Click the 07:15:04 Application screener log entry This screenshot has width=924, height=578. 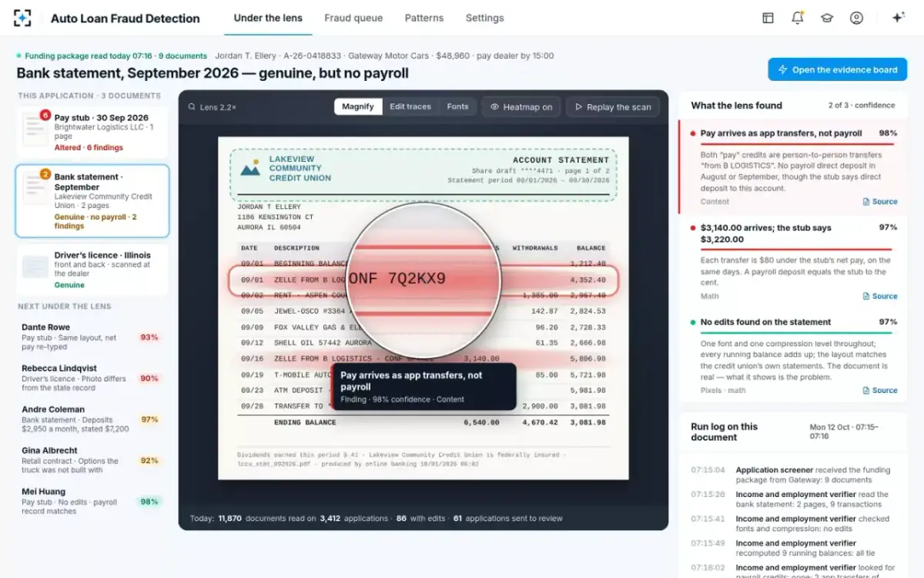point(794,475)
